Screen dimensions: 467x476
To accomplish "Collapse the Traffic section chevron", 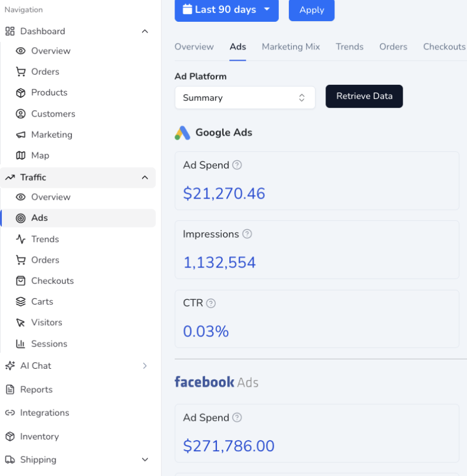I will tap(145, 177).
